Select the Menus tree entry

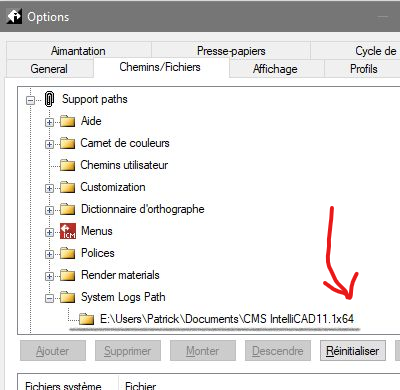tap(97, 231)
